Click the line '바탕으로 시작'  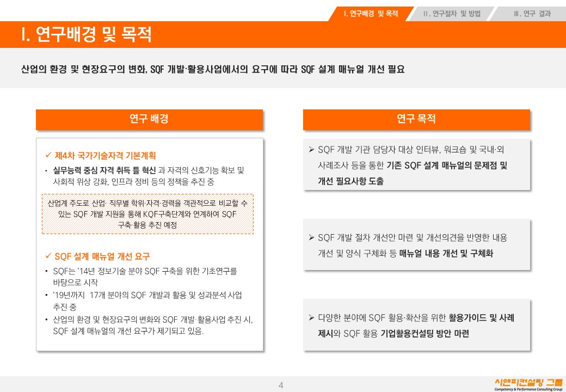76,282
